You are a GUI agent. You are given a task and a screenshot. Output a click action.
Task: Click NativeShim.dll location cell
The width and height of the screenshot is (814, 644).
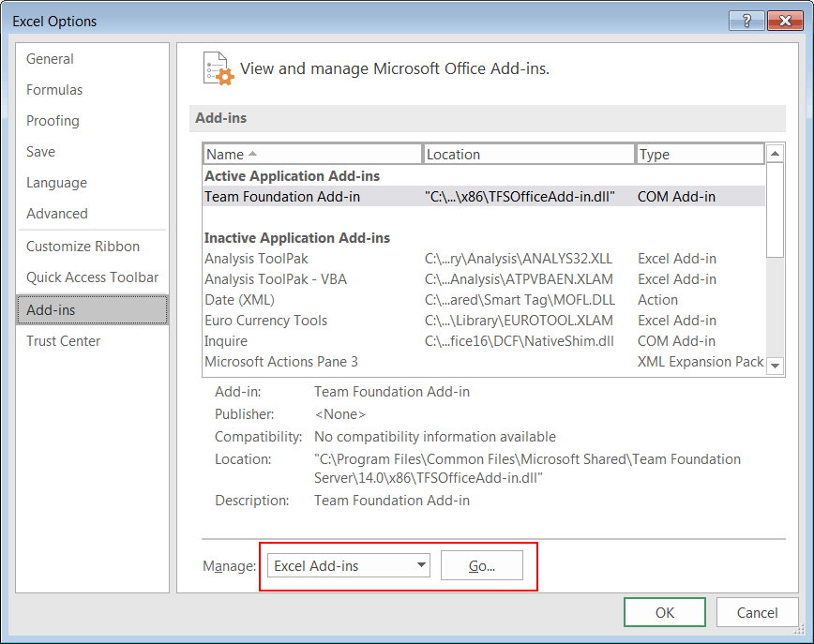[520, 341]
